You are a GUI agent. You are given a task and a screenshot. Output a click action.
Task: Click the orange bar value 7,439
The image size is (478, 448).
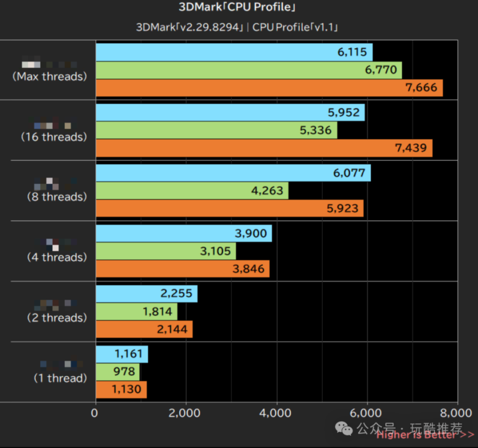click(x=411, y=148)
